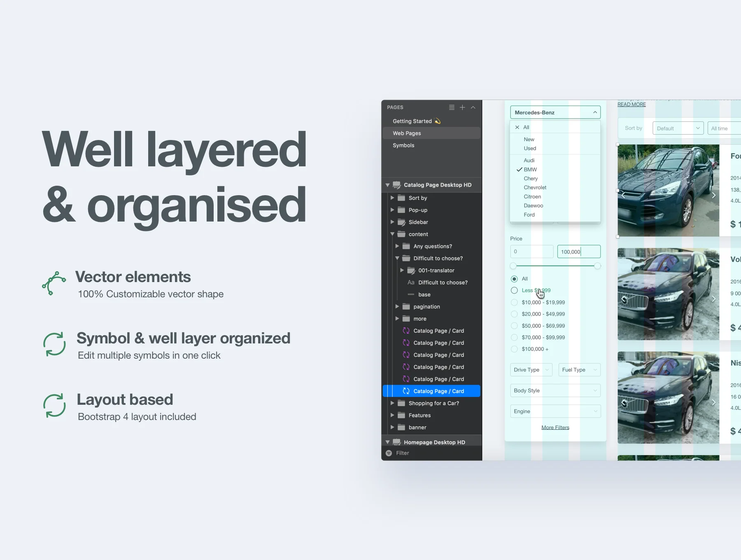The height and width of the screenshot is (560, 741).
Task: Click the layer Filter icon
Action: (x=389, y=453)
